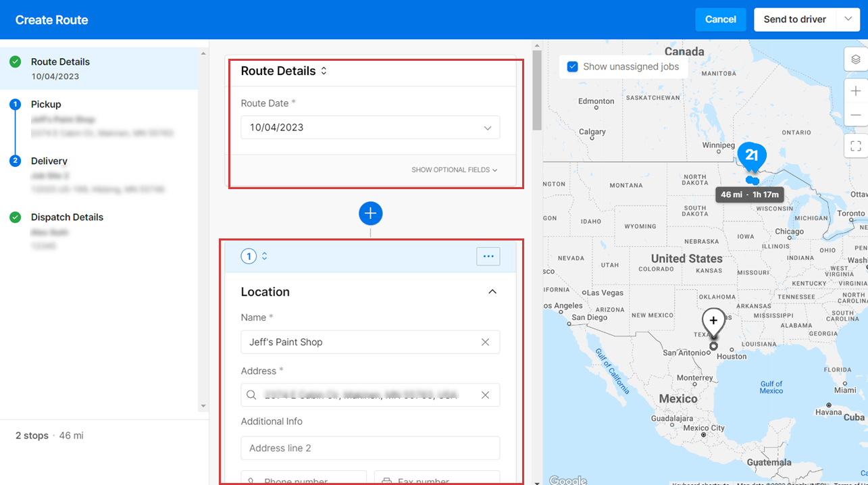Open the ellipsis menu on stop 1

pos(488,256)
